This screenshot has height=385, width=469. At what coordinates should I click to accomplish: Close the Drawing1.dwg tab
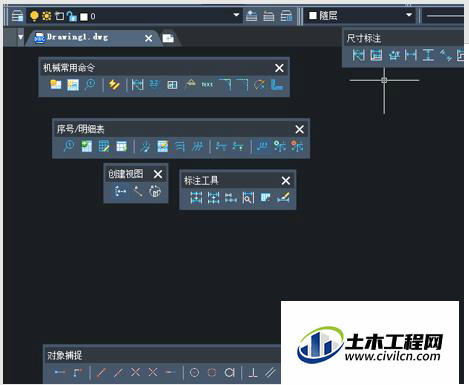pyautogui.click(x=148, y=38)
